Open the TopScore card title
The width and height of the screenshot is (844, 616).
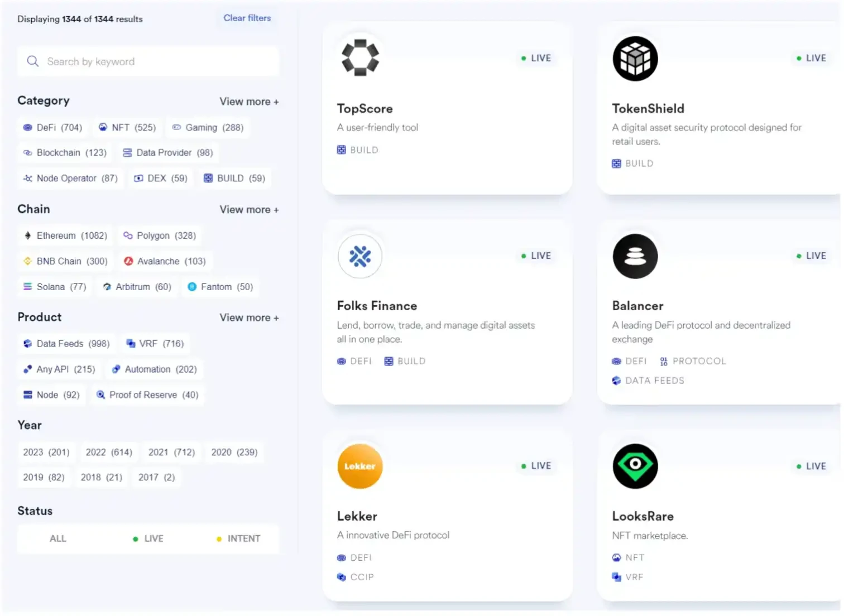coord(365,109)
